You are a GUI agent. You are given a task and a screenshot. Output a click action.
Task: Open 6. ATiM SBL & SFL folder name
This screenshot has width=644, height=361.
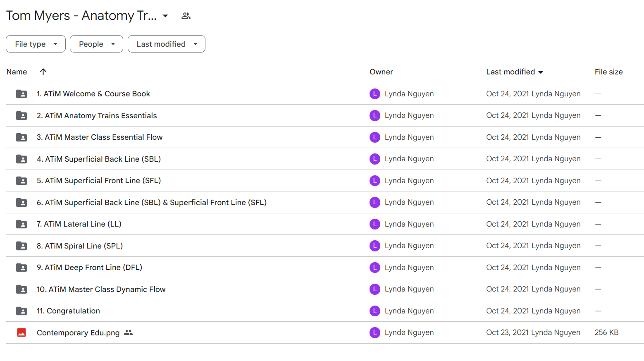pyautogui.click(x=152, y=202)
